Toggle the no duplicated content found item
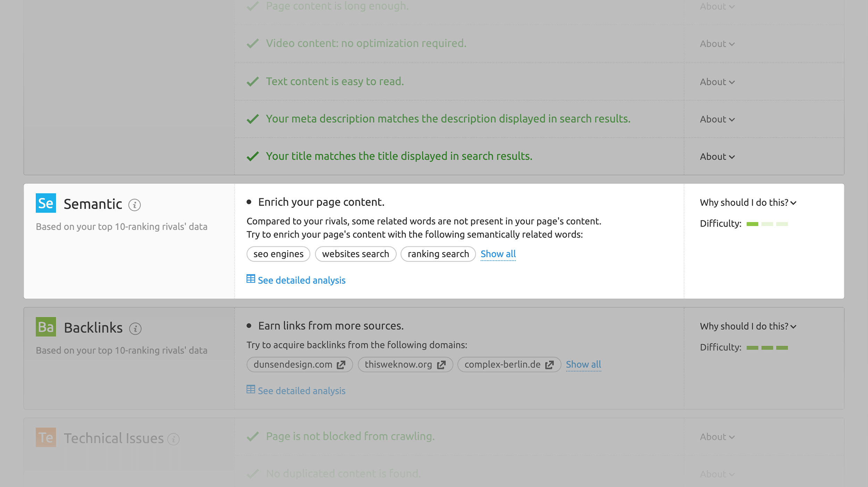 tap(718, 474)
